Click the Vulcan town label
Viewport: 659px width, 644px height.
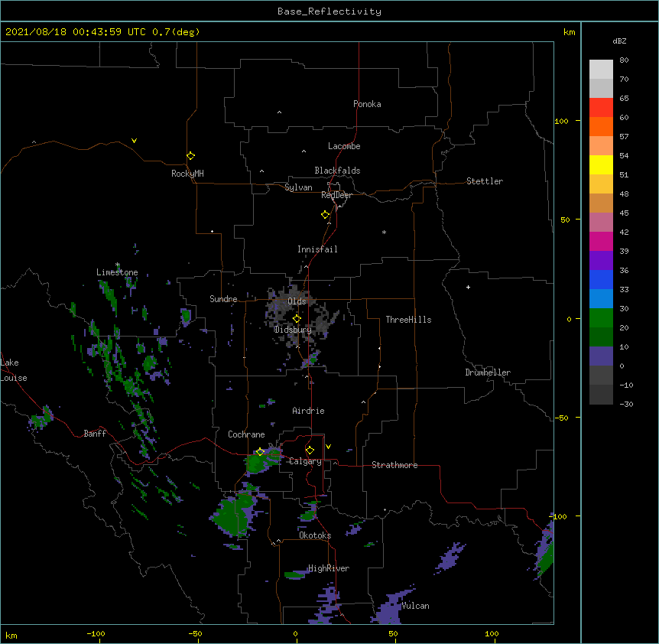[416, 606]
